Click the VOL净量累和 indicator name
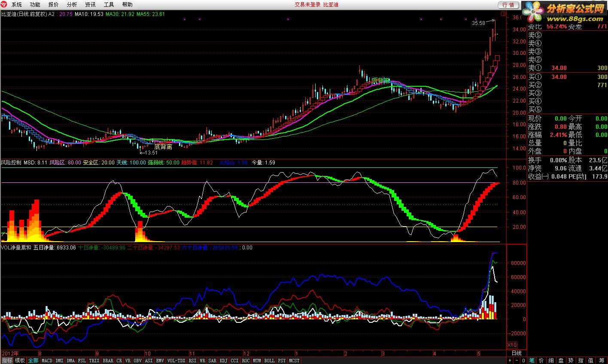Viewport: 608px width, 364px height. pos(15,248)
